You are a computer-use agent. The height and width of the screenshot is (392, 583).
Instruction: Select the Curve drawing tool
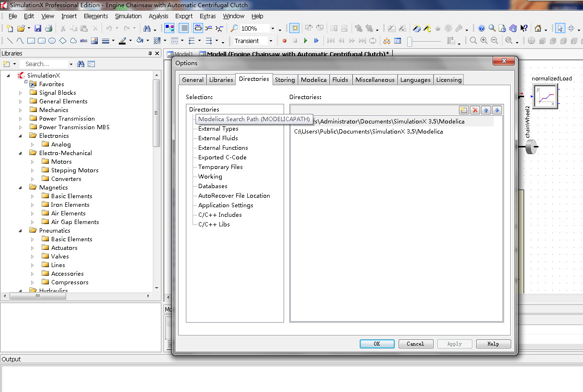pyautogui.click(x=21, y=41)
